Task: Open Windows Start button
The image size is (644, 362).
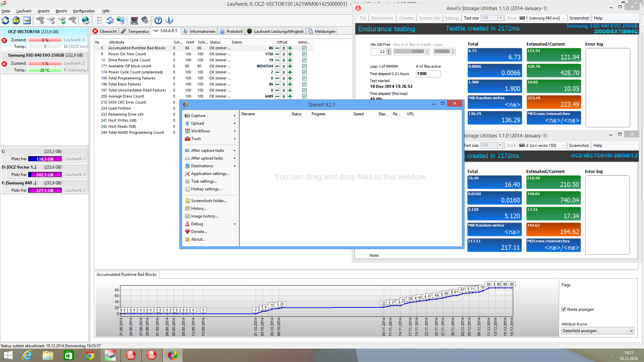Action: coord(8,355)
